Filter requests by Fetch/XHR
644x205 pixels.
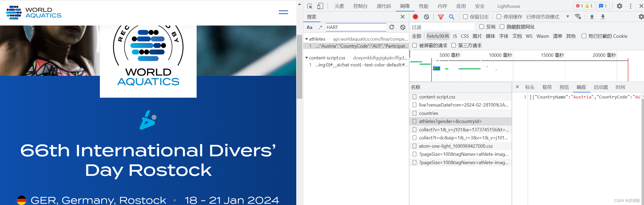(438, 36)
